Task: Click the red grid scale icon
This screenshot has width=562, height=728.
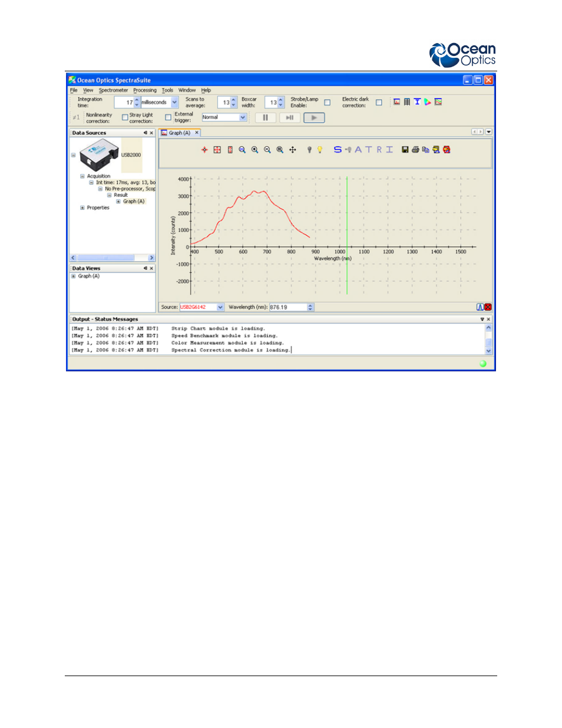Action: 217,150
